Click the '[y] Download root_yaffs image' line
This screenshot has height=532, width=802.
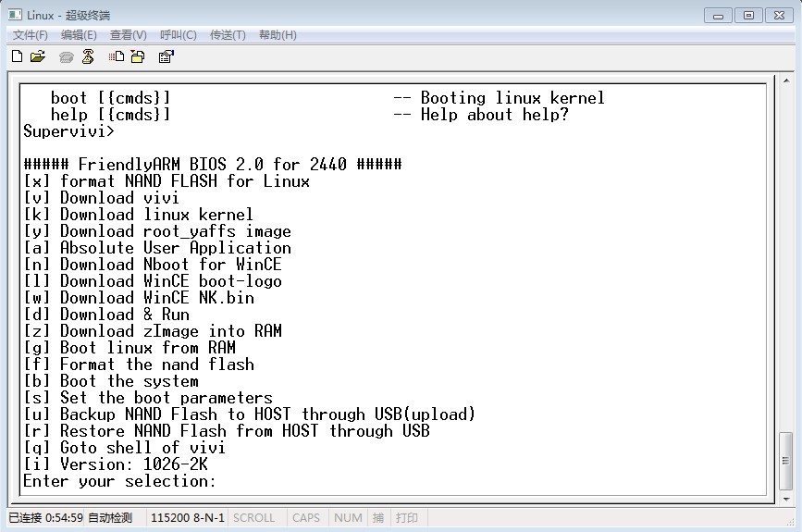pos(157,231)
